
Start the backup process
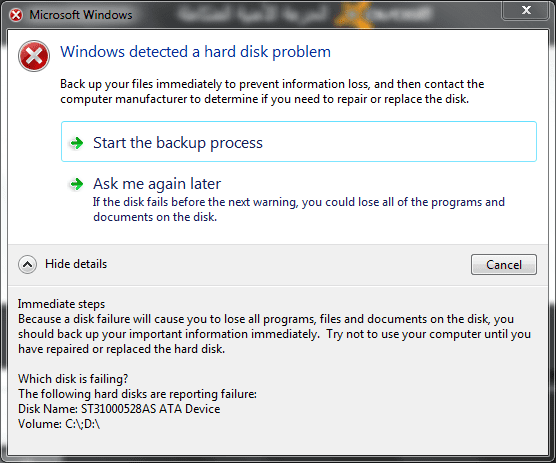[x=299, y=142]
